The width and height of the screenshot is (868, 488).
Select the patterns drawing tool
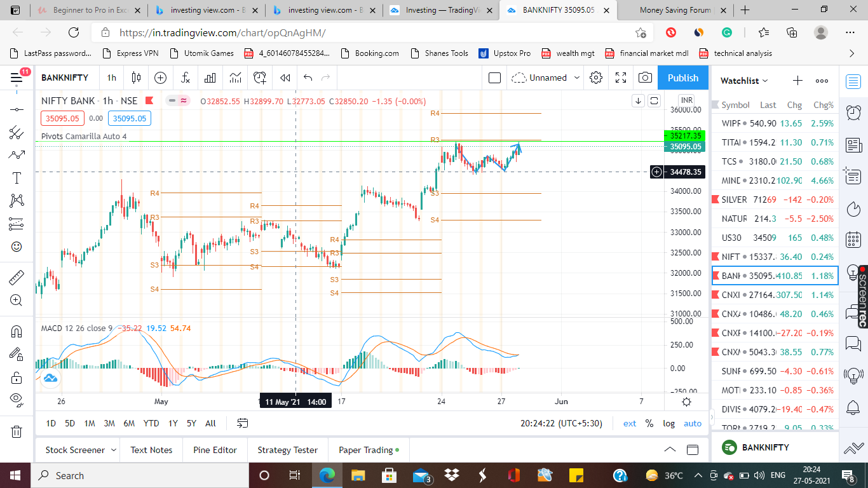[17, 201]
